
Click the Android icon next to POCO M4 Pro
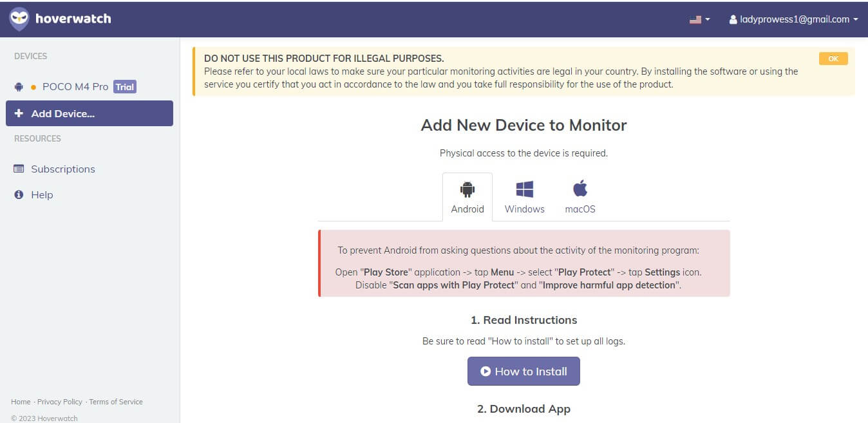(19, 86)
